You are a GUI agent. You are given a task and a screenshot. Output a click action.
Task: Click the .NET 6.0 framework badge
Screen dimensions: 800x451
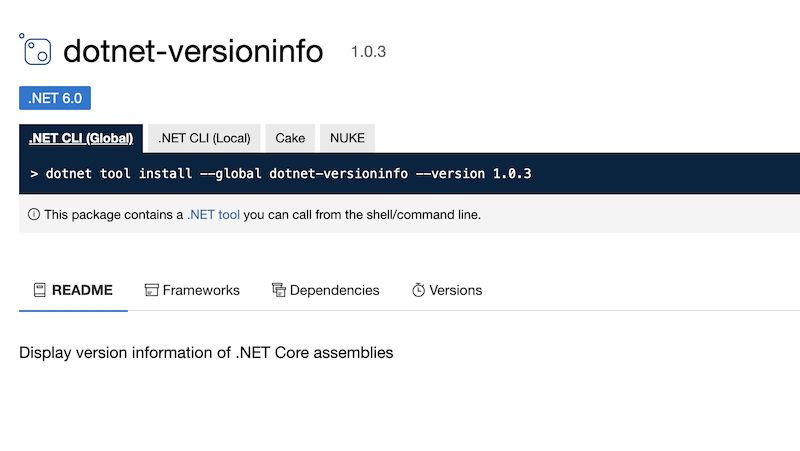[x=55, y=98]
